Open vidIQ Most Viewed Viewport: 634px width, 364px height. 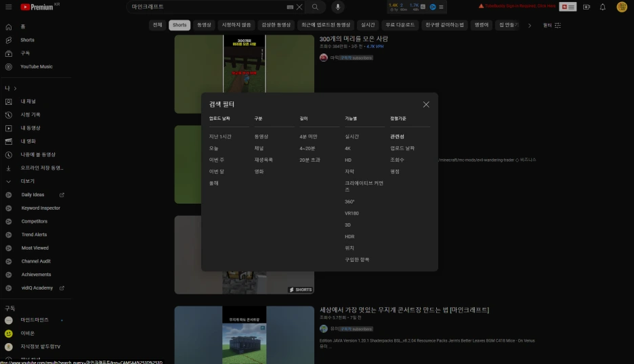pos(36,248)
